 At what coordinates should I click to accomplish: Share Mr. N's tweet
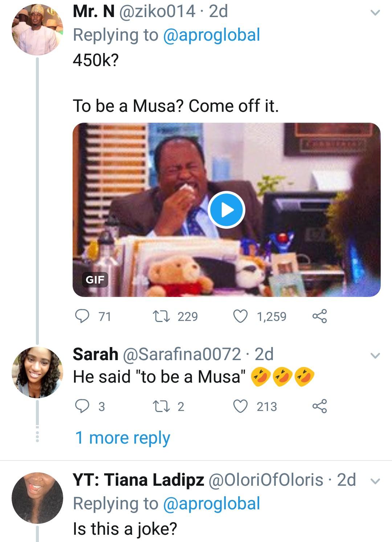tap(319, 317)
